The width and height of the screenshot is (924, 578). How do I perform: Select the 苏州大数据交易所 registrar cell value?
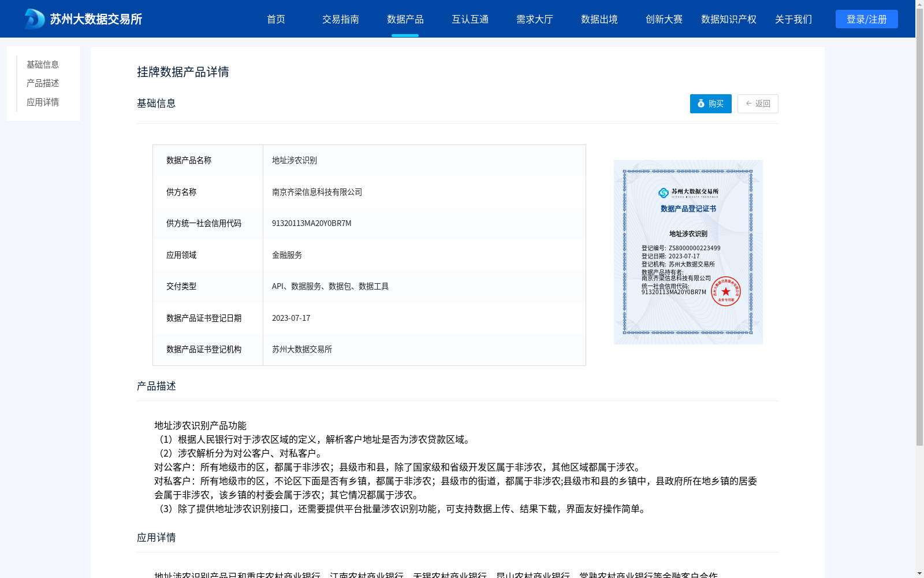[302, 349]
